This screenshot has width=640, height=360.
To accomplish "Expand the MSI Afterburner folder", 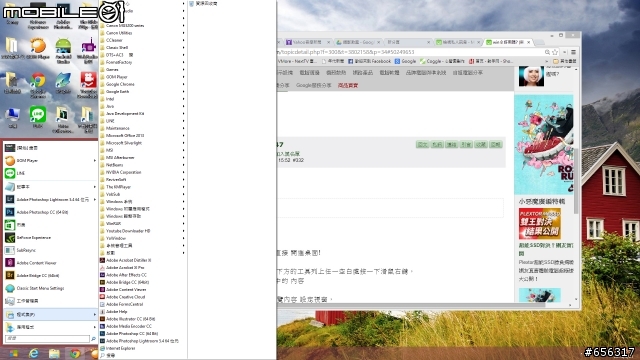I will click(142, 158).
